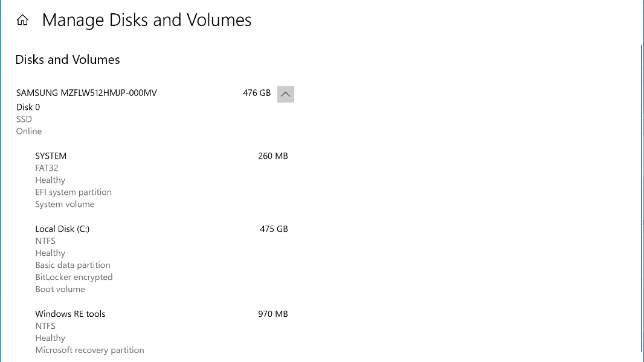Click the Disk 0 label

(28, 107)
